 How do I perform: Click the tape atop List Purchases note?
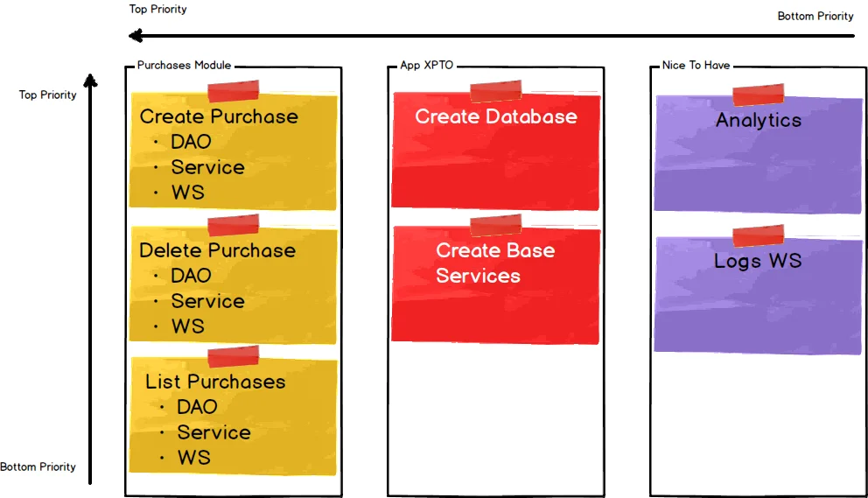(234, 356)
